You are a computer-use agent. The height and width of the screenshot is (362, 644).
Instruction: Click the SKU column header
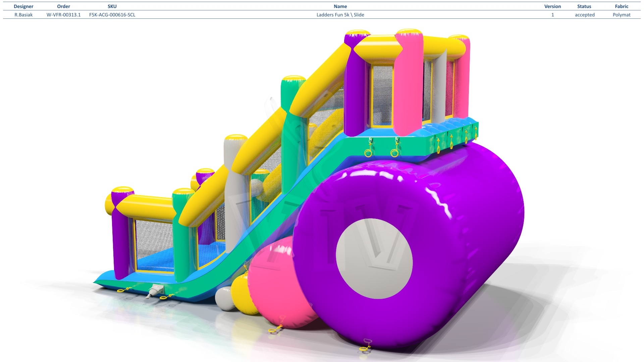112,6
